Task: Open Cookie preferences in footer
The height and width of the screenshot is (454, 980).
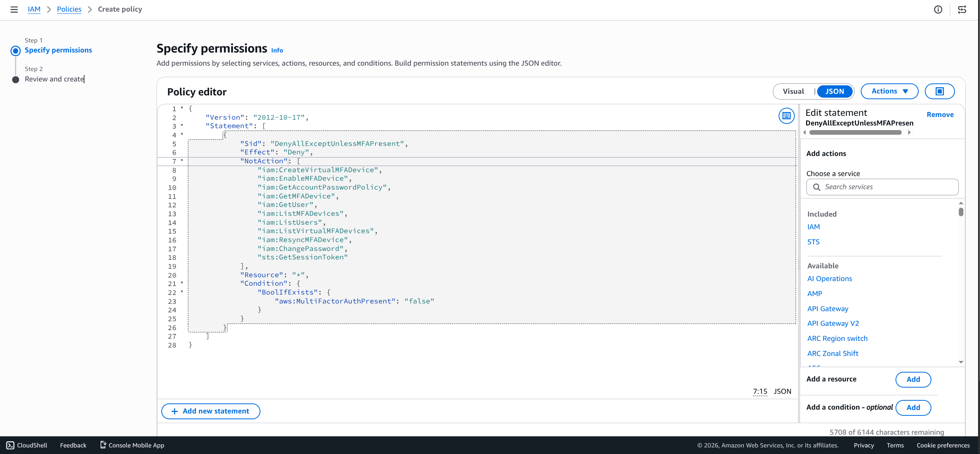Action: 943,445
